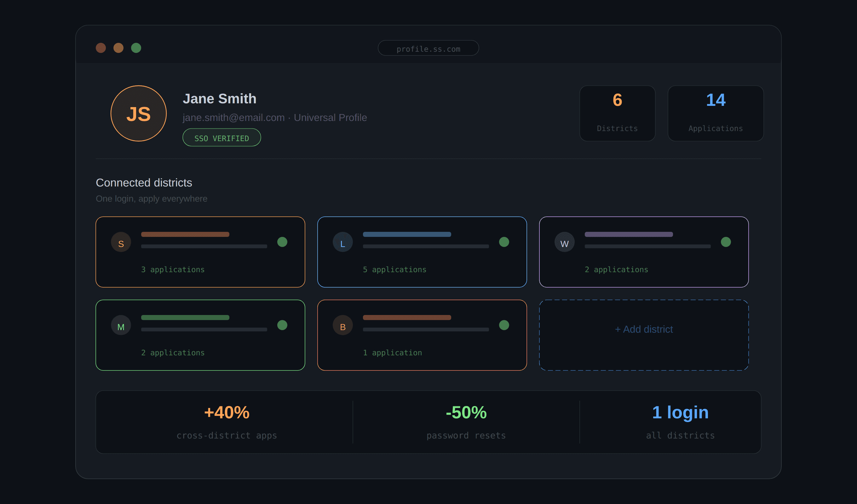This screenshot has height=504, width=857.
Task: Click the green status dot on W district
Action: pos(725,242)
